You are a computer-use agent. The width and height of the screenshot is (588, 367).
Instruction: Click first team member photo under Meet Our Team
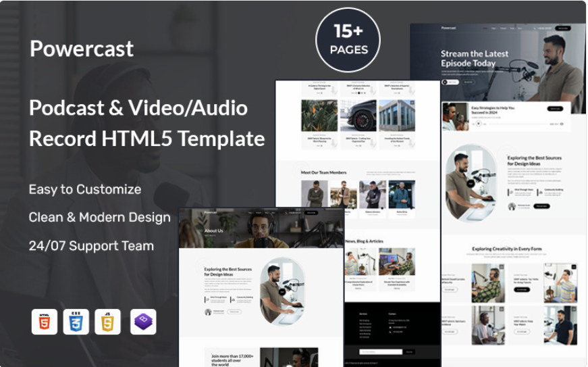tap(314, 194)
